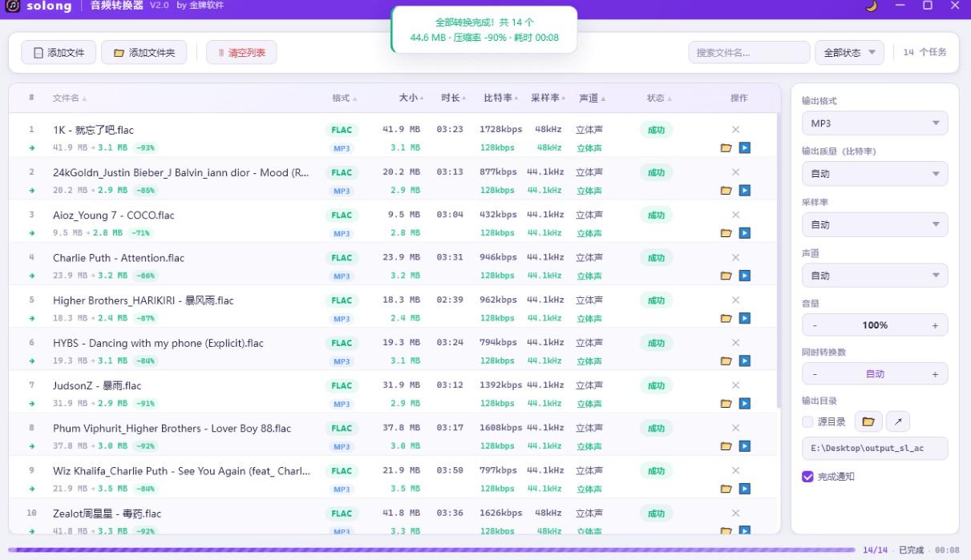Open the 采样率 dropdown
The image size is (971, 560).
coord(874,224)
